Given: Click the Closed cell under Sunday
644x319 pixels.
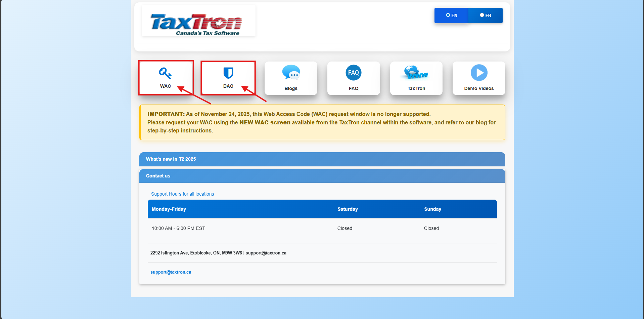Looking at the screenshot, I should tap(431, 228).
